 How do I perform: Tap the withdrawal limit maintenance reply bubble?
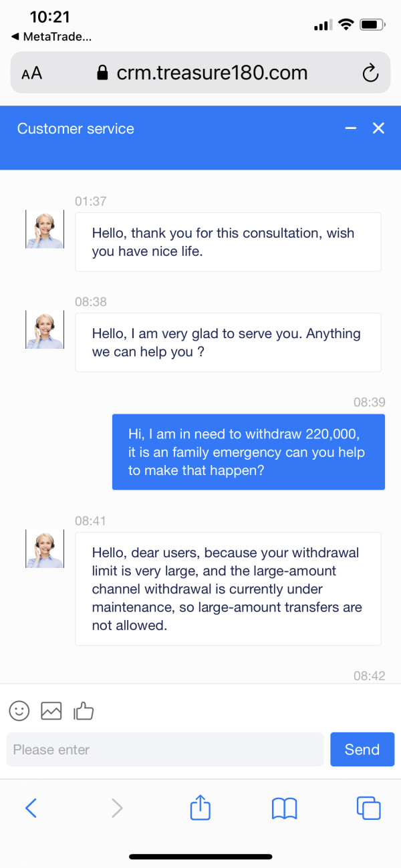tap(228, 589)
